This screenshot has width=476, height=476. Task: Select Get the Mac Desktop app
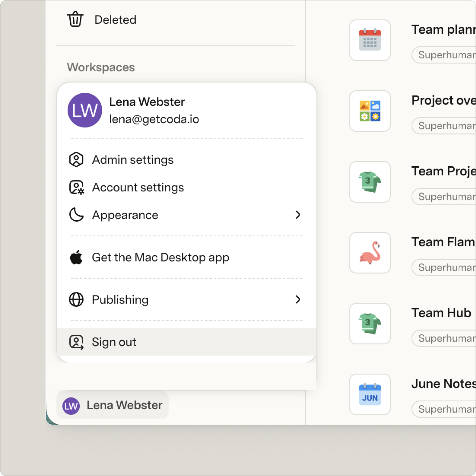[x=187, y=257]
